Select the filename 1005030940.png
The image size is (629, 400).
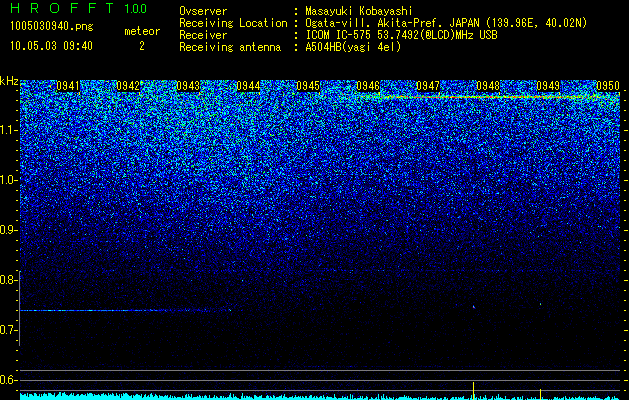(52, 26)
